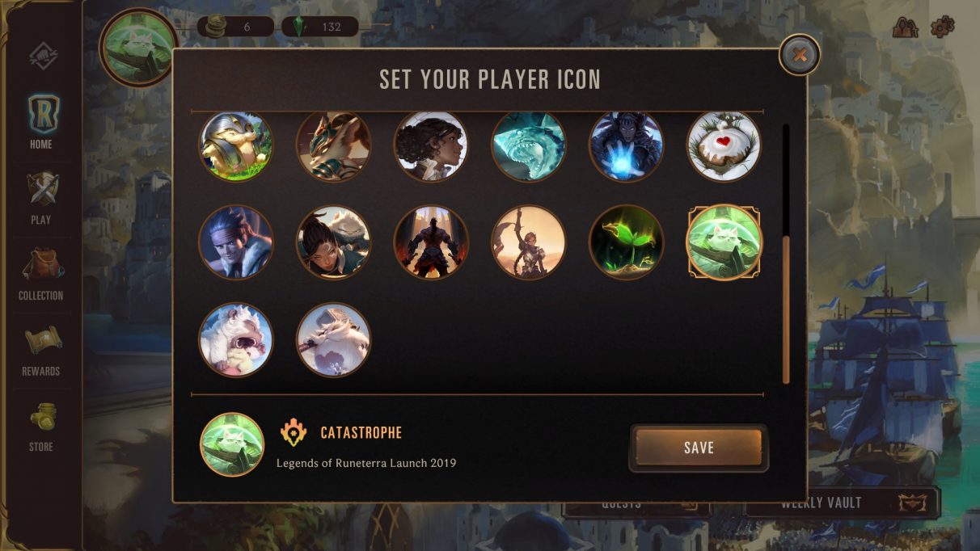Pick the bandana man portrait icon
The width and height of the screenshot is (980, 551).
pos(236,242)
